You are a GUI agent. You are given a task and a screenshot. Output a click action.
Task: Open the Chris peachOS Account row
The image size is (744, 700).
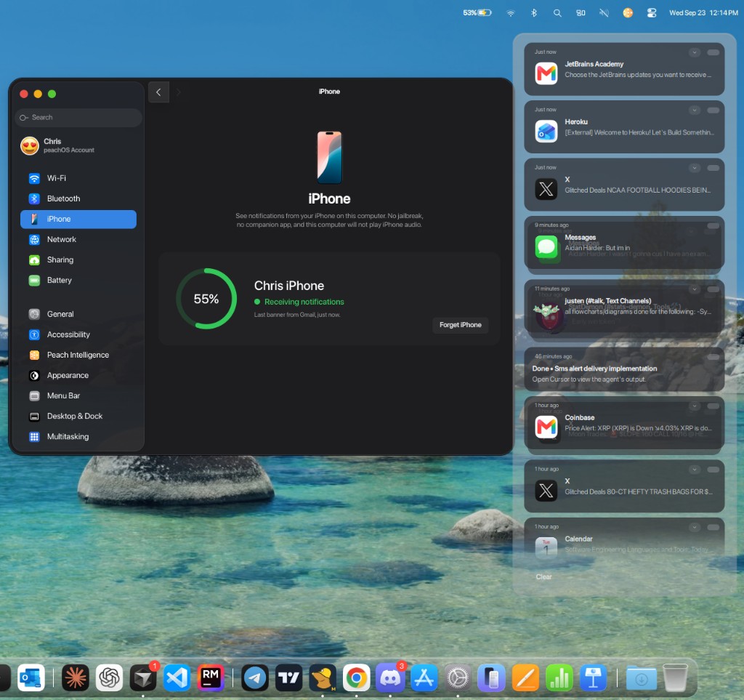click(x=78, y=145)
